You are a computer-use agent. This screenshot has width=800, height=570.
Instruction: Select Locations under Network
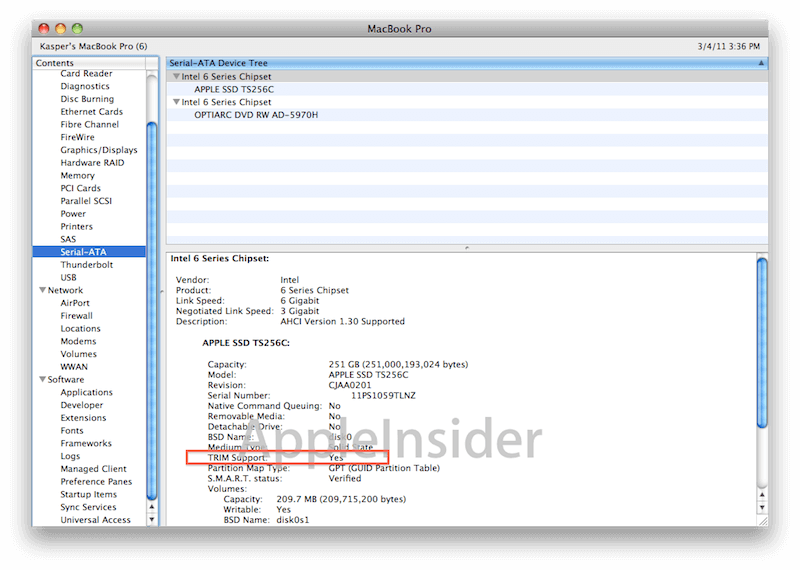coord(80,329)
